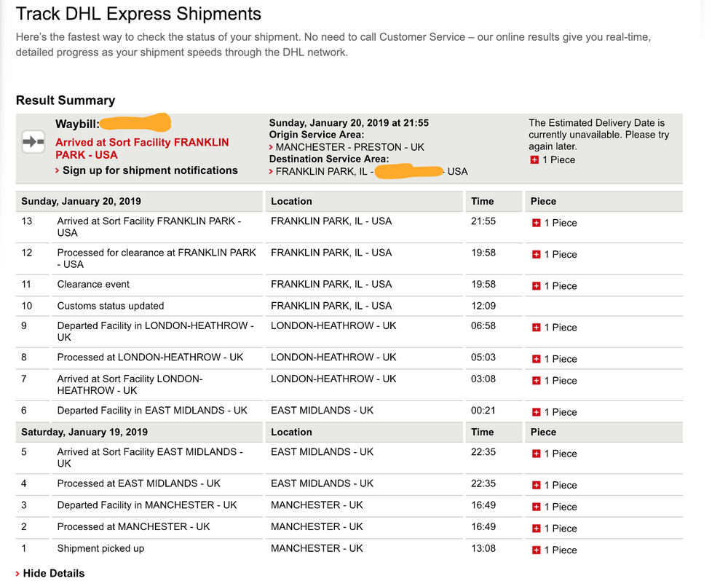Sign up for shipment notifications

pyautogui.click(x=150, y=170)
